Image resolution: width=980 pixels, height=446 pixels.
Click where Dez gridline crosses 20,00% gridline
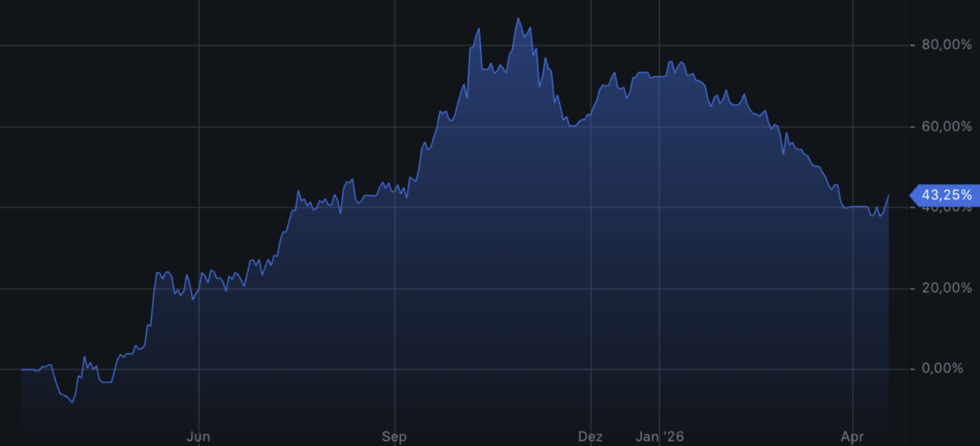[591, 289]
